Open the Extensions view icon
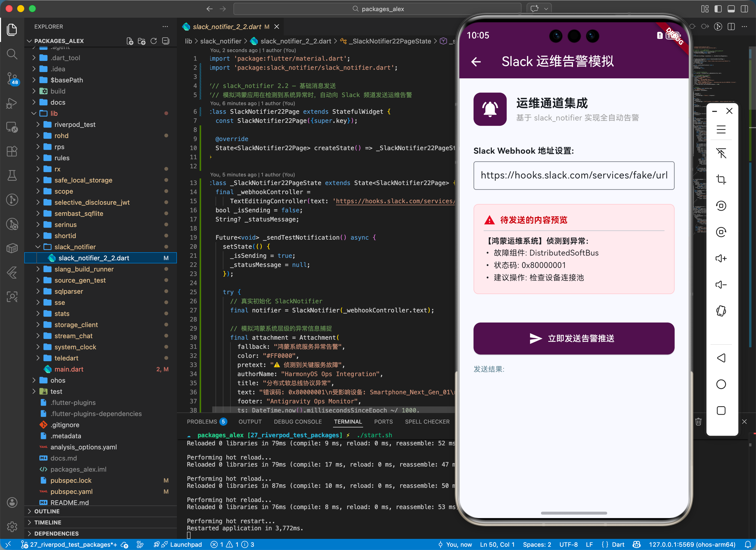The width and height of the screenshot is (756, 550). [x=12, y=151]
